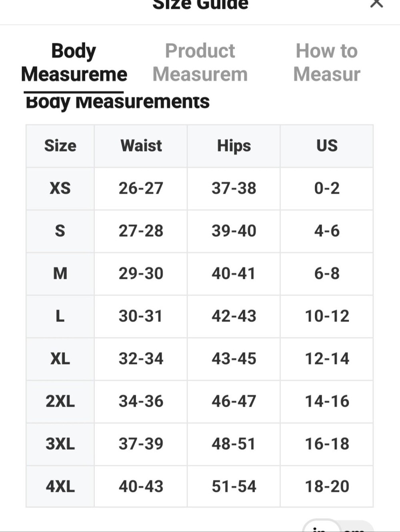400x532 pixels.
Task: Click the Hips column header
Action: (x=234, y=146)
